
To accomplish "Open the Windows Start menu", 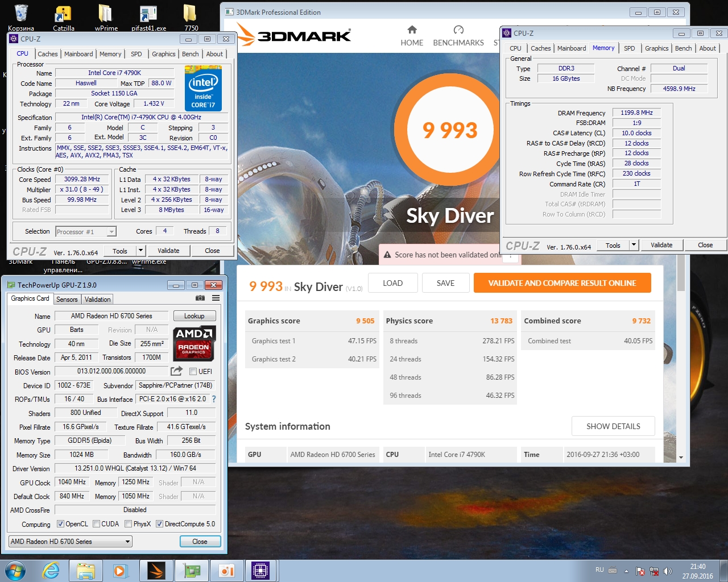I will pyautogui.click(x=15, y=570).
